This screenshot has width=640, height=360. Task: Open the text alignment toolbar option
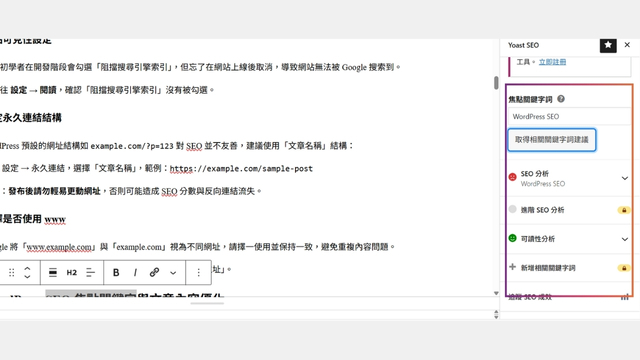pos(90,272)
